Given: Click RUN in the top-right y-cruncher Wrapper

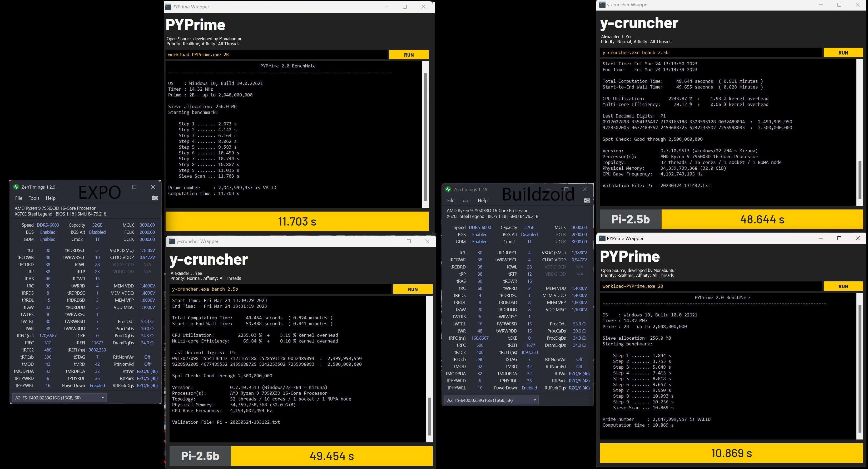Looking at the screenshot, I should pos(843,53).
